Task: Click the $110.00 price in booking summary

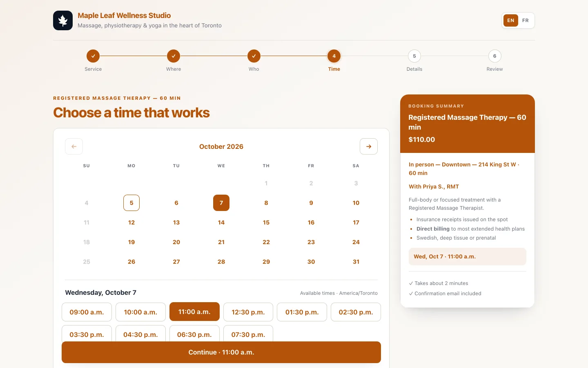Action: point(422,139)
